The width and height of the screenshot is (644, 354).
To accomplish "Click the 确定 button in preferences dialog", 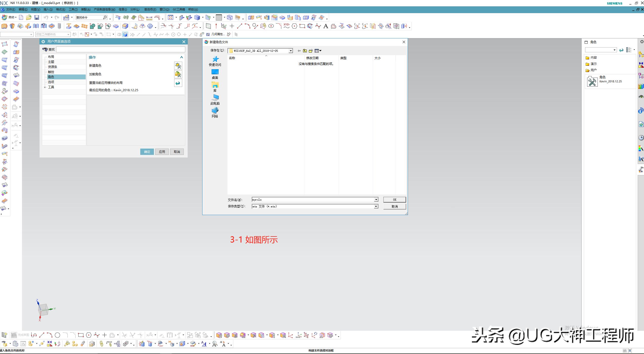I will click(147, 152).
